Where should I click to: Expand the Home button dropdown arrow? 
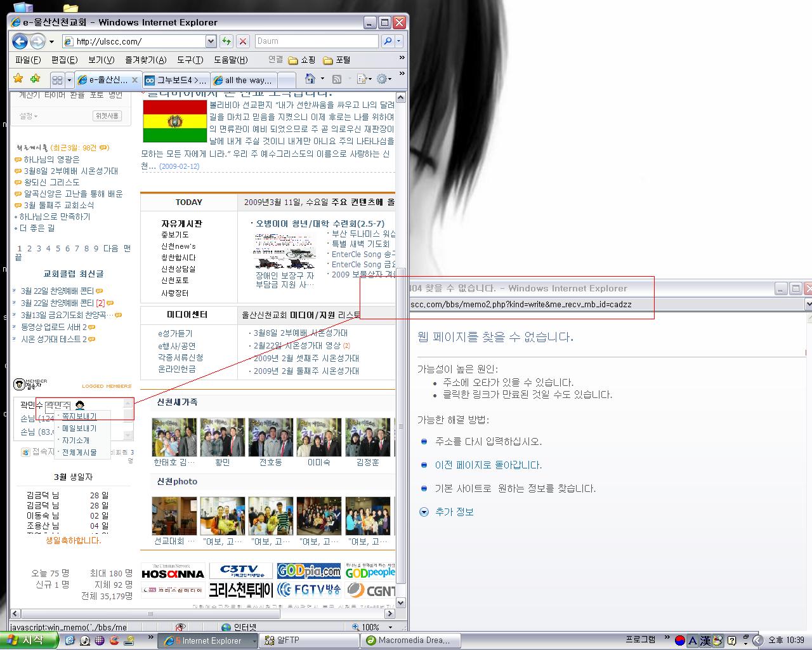[x=322, y=79]
